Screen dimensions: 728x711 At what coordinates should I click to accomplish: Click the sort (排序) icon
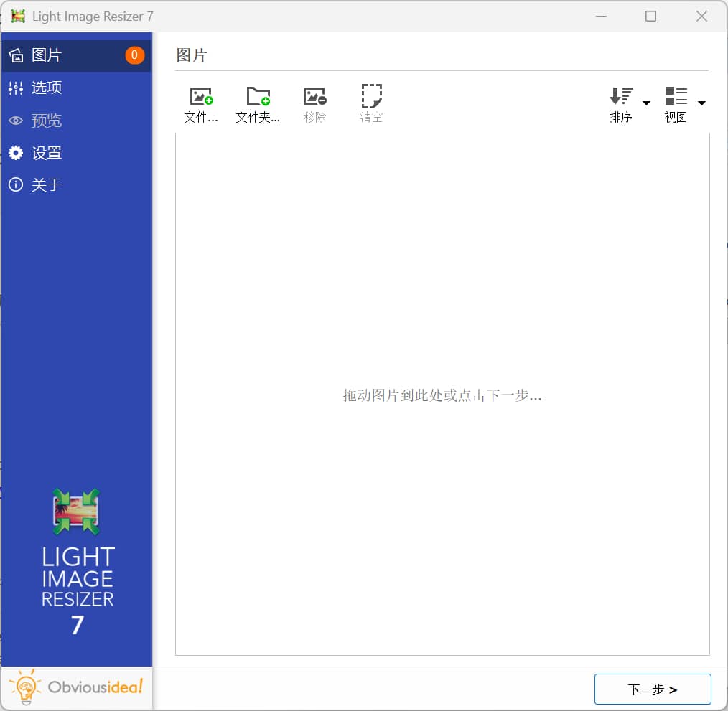(621, 96)
